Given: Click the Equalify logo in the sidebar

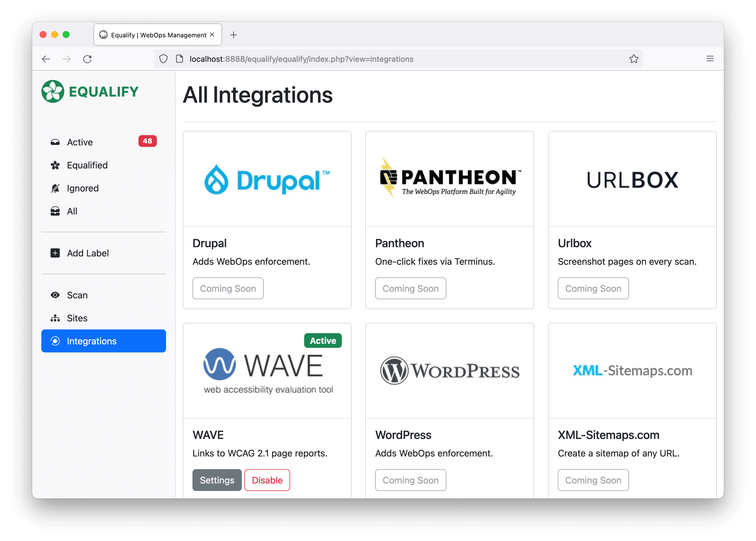Looking at the screenshot, I should [x=90, y=91].
